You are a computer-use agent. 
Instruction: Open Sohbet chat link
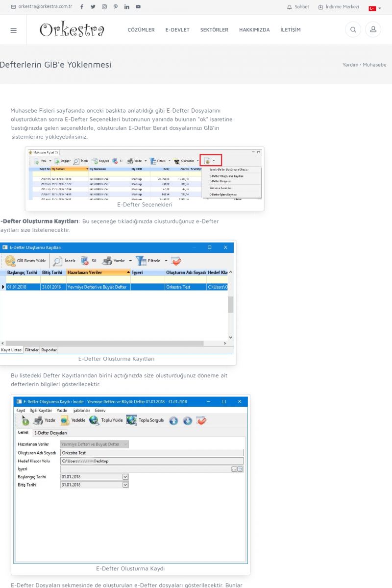point(298,7)
